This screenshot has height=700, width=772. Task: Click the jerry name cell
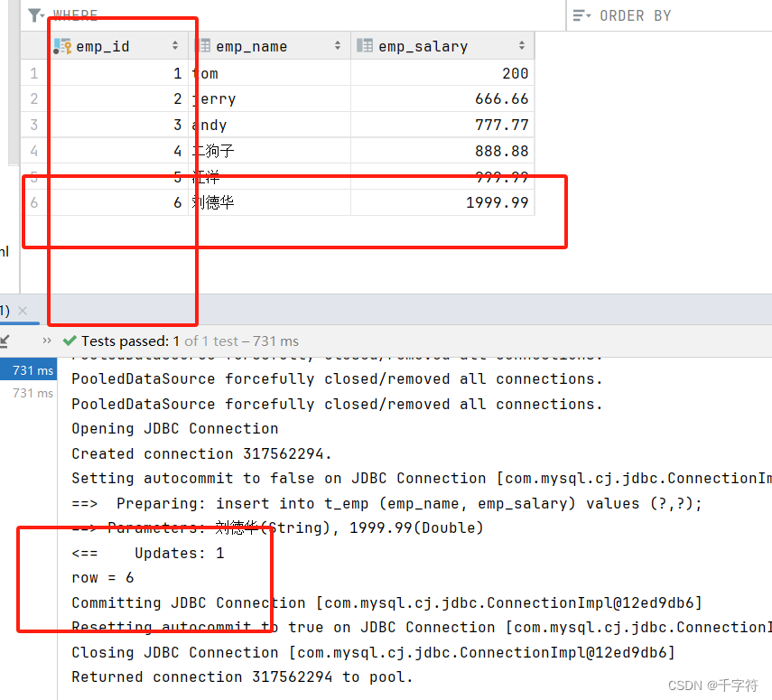click(269, 99)
